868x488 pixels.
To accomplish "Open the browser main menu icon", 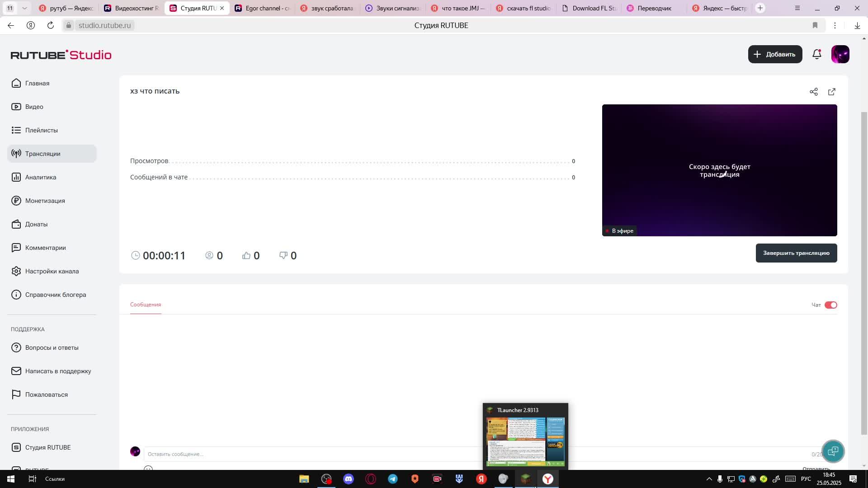I will coord(797,8).
